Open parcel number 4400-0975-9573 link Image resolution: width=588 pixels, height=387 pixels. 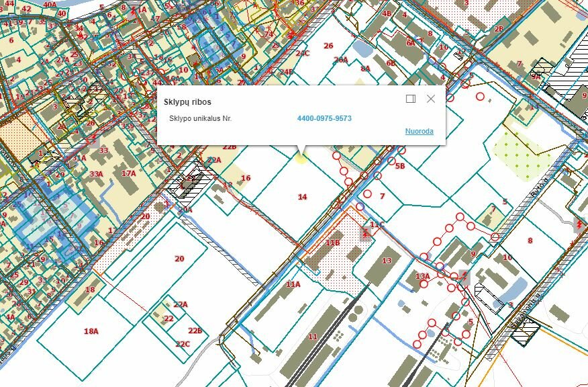324,119
